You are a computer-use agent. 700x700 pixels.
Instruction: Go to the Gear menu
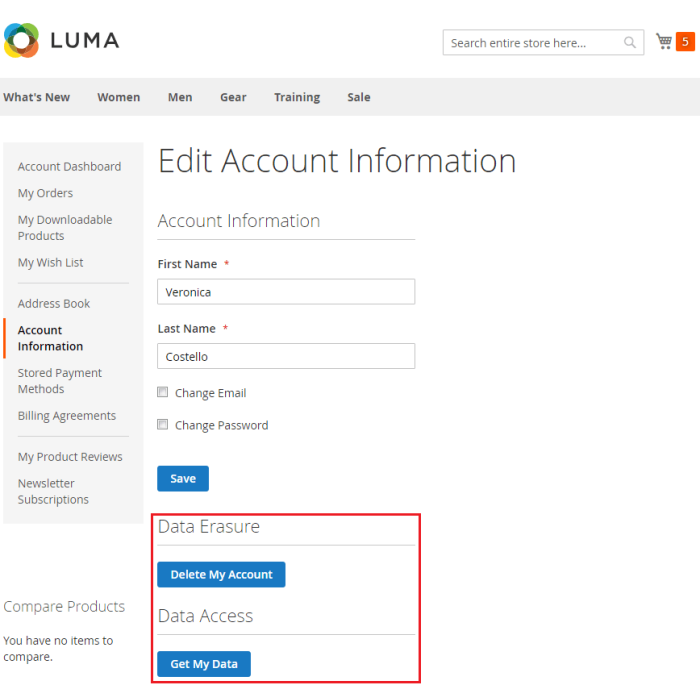233,97
